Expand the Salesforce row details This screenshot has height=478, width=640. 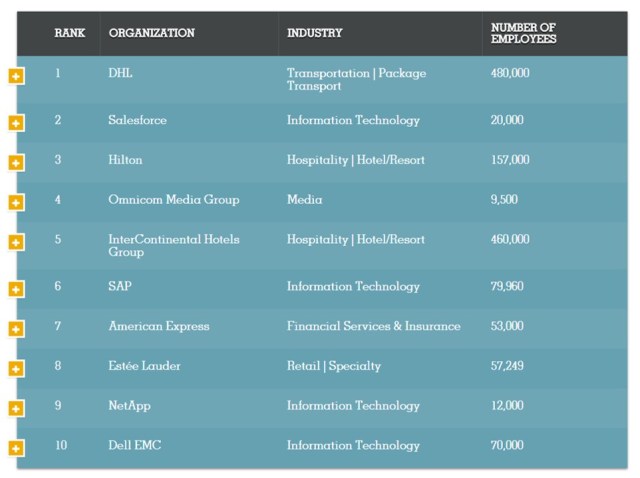pos(16,123)
